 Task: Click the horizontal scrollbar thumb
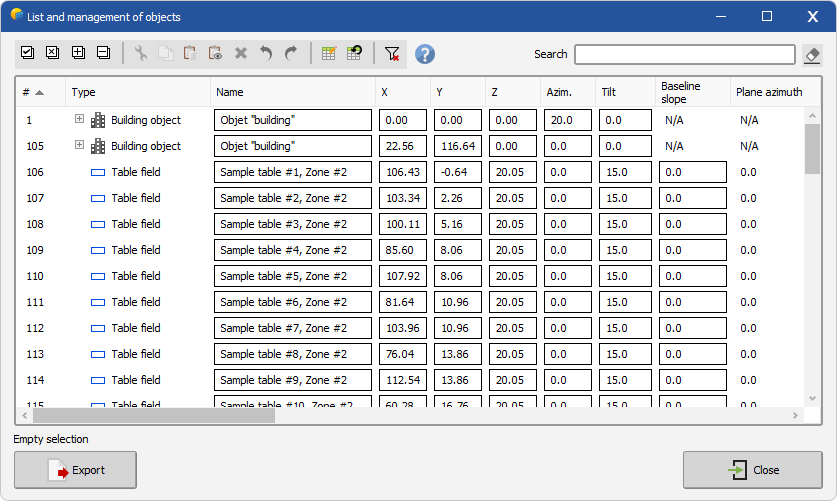click(x=154, y=416)
